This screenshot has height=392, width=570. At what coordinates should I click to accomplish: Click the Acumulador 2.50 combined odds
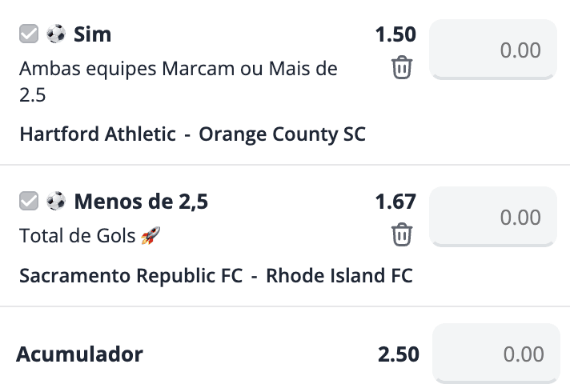(x=399, y=354)
